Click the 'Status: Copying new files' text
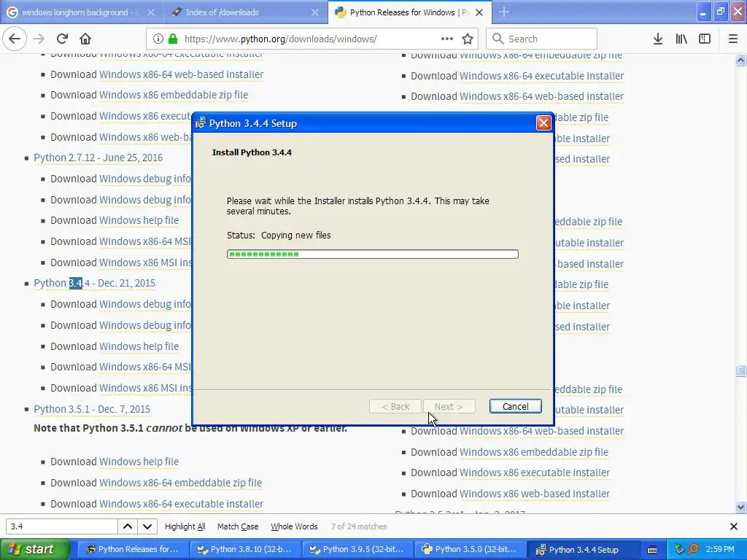The image size is (747, 560). [x=279, y=235]
